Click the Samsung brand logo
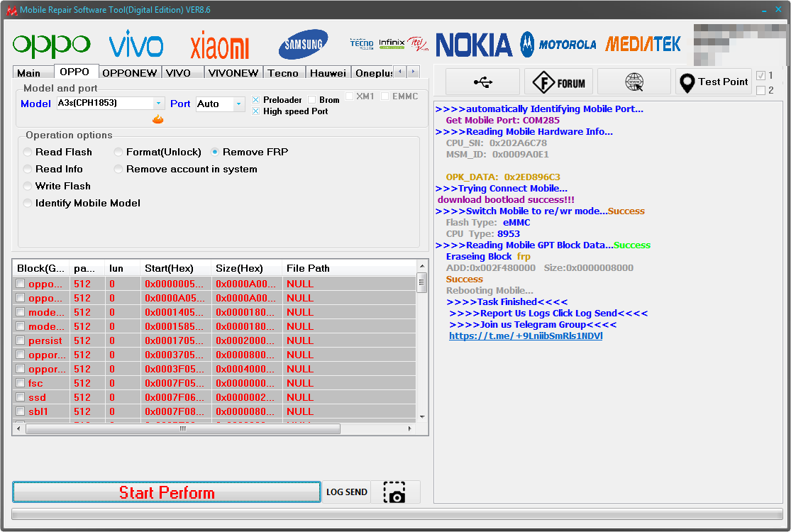 (304, 45)
